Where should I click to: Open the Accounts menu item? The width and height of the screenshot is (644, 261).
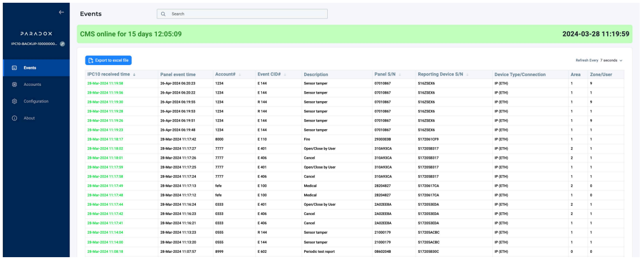pos(32,85)
